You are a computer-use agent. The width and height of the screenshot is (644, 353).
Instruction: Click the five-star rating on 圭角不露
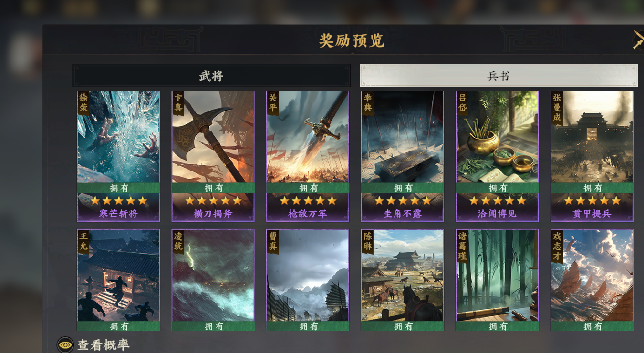403,201
